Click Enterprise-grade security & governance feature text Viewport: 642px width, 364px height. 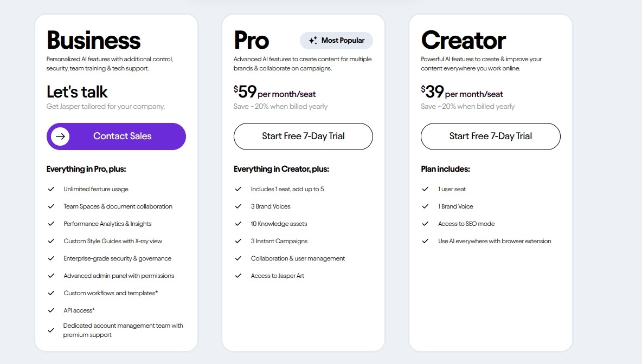tap(118, 258)
